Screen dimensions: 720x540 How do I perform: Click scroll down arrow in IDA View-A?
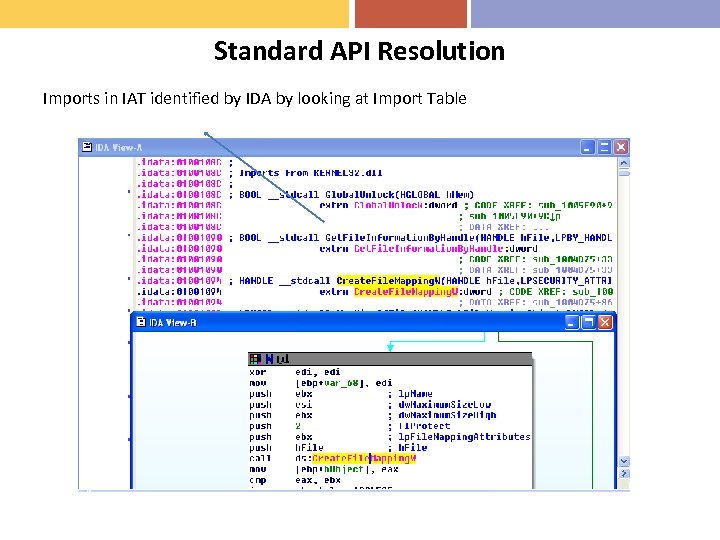624,461
